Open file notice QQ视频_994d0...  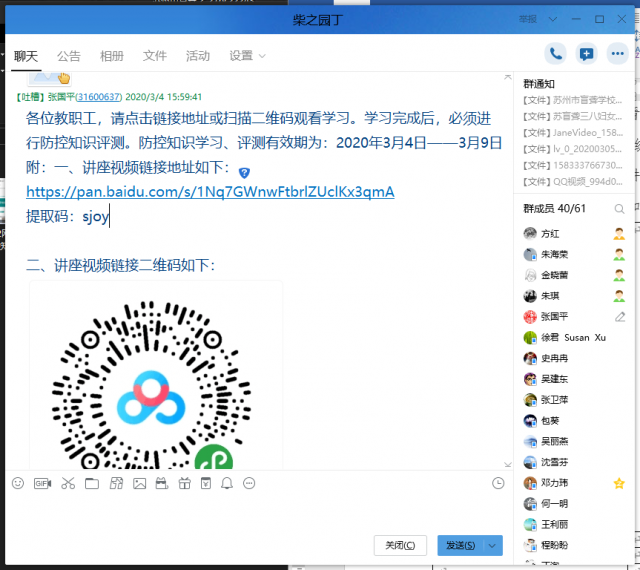(x=572, y=182)
